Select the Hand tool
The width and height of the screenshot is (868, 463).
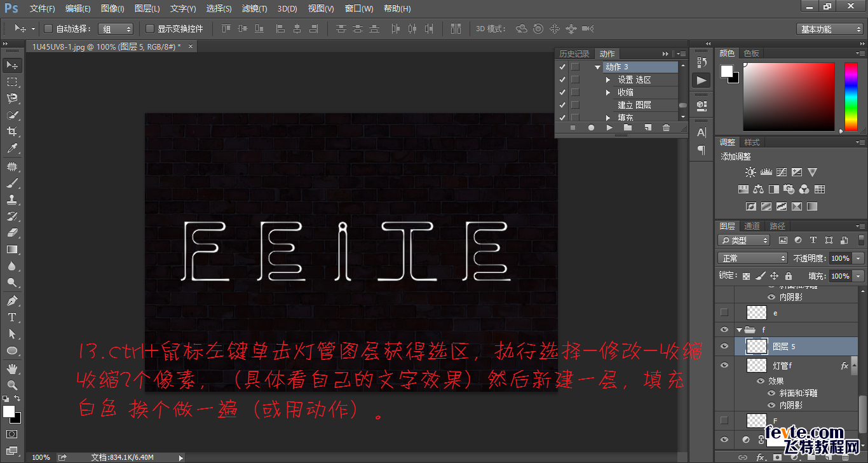11,368
